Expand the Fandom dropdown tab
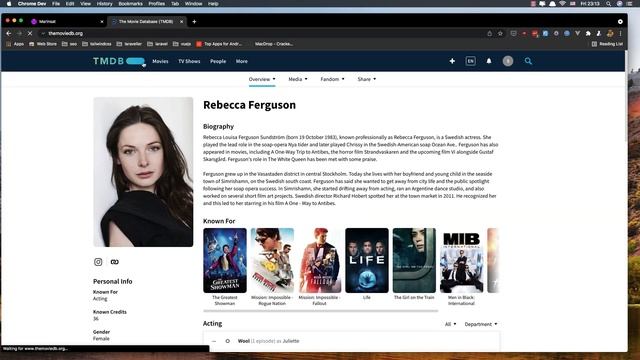 [332, 79]
